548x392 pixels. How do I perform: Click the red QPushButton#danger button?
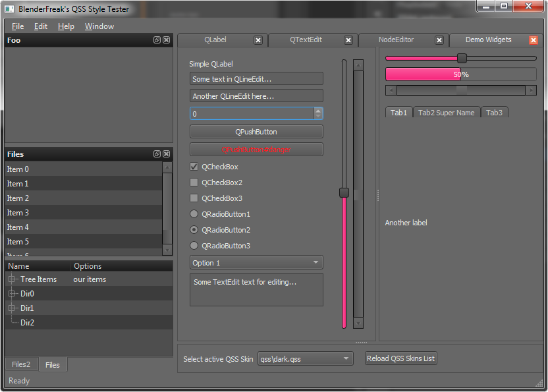point(256,150)
